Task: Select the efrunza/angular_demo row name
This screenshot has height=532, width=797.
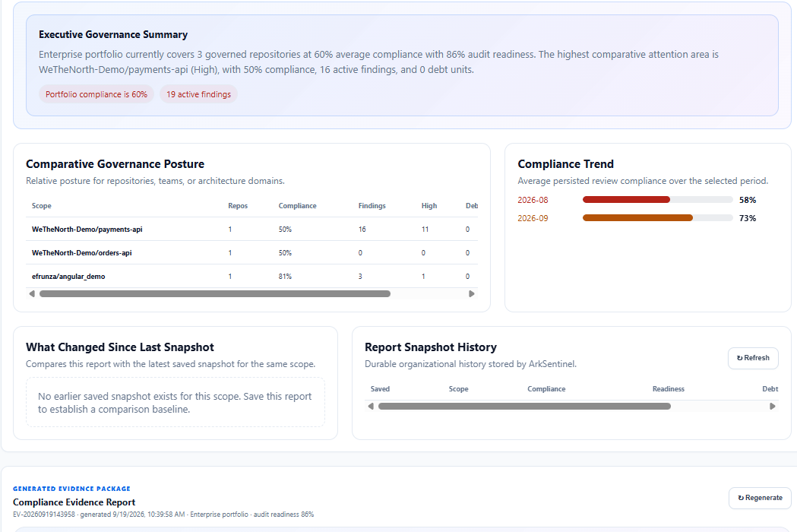Action: (68, 277)
